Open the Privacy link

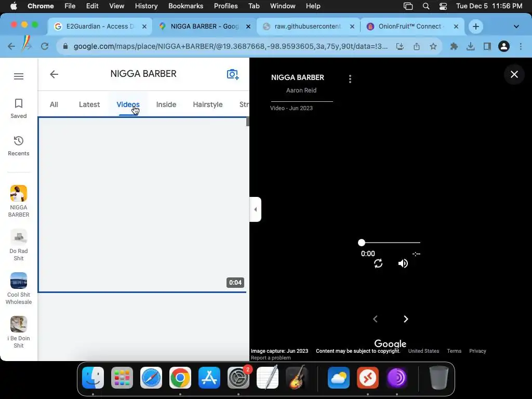[477, 351]
